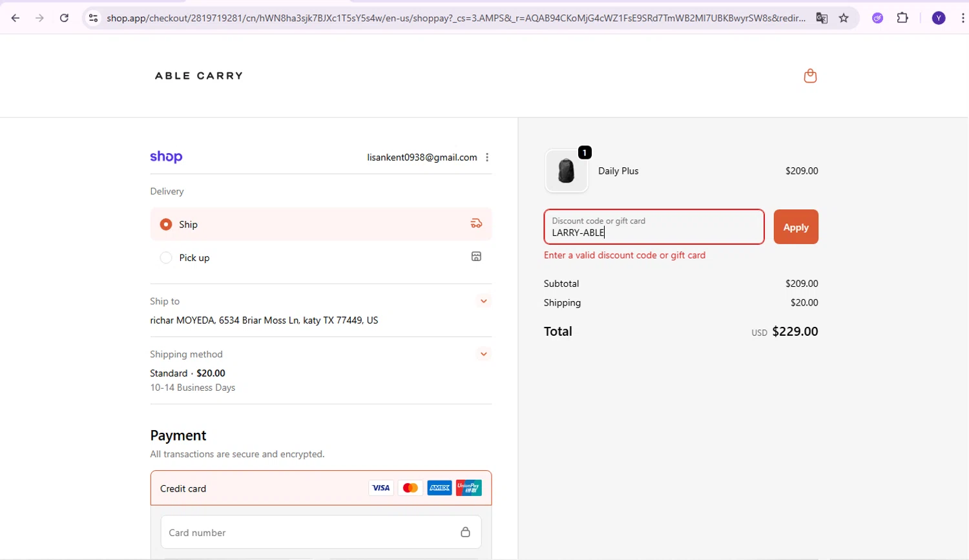Screen dimensions: 969x560
Task: Go forward in browser history
Action: coord(39,18)
